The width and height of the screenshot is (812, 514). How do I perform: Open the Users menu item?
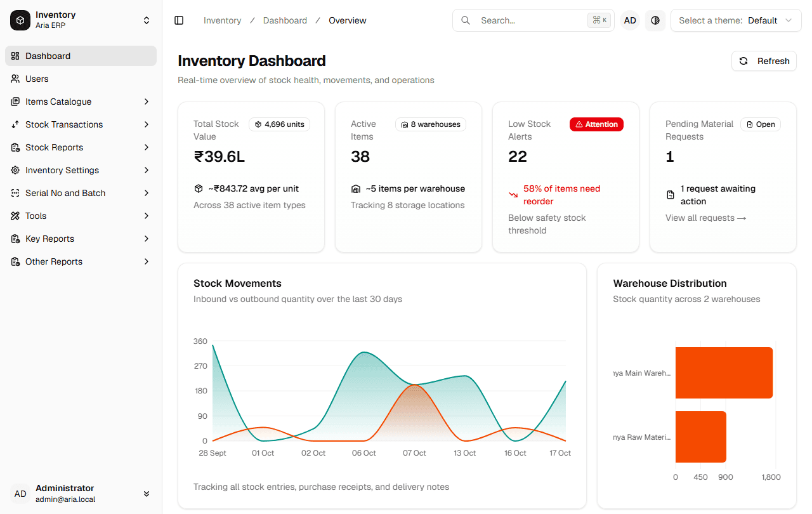tap(81, 79)
